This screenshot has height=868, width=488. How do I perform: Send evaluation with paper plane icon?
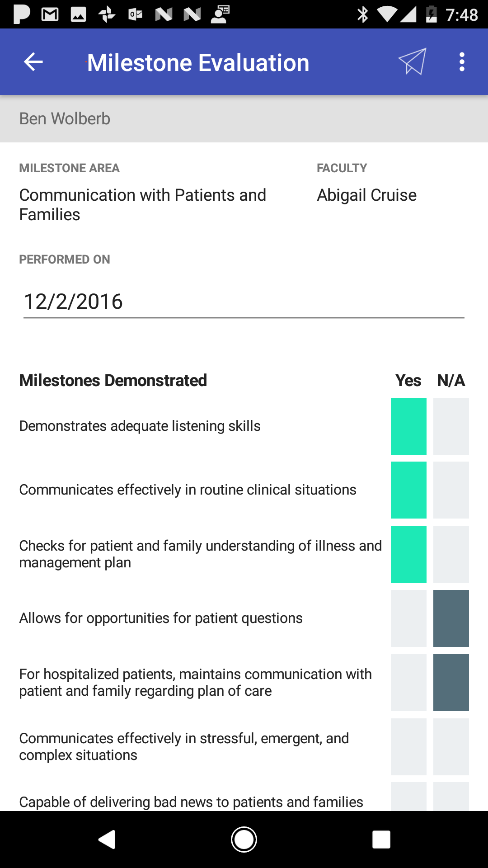click(412, 61)
